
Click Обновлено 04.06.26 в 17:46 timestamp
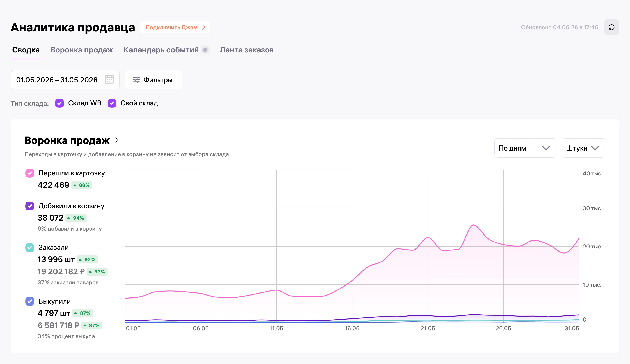click(560, 27)
